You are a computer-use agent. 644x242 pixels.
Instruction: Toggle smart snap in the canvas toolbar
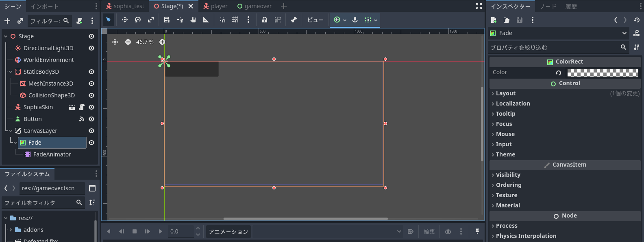pyautogui.click(x=222, y=20)
